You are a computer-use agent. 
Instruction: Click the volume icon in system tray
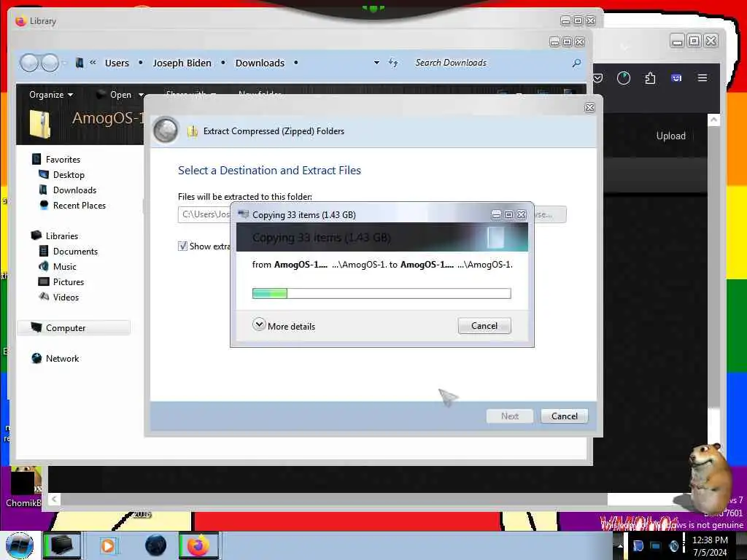673,545
